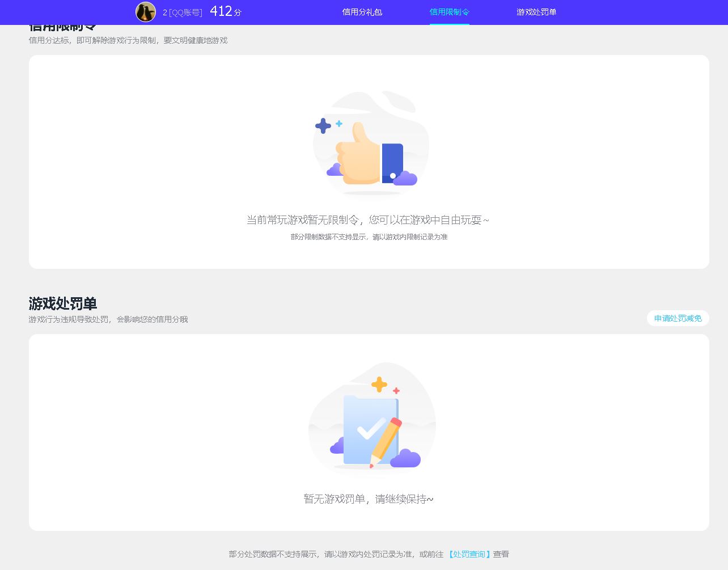Click the user avatar in the top bar
Image resolution: width=728 pixels, height=570 pixels.
coord(146,12)
